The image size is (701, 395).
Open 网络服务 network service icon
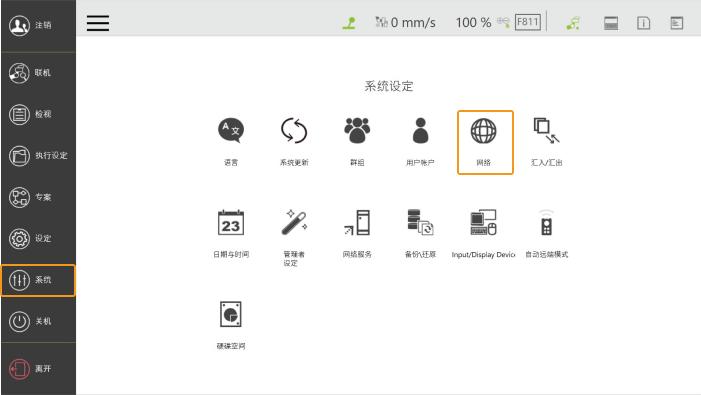(x=357, y=223)
